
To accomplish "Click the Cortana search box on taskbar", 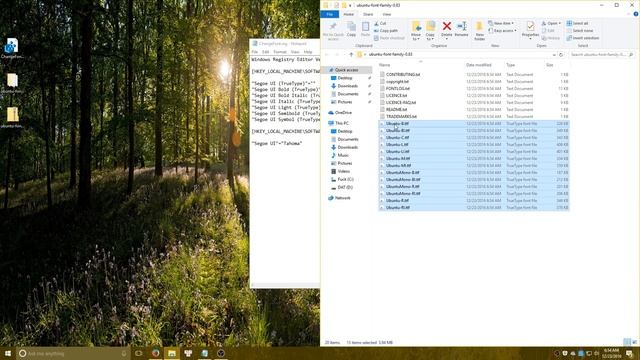I will [x=73, y=353].
